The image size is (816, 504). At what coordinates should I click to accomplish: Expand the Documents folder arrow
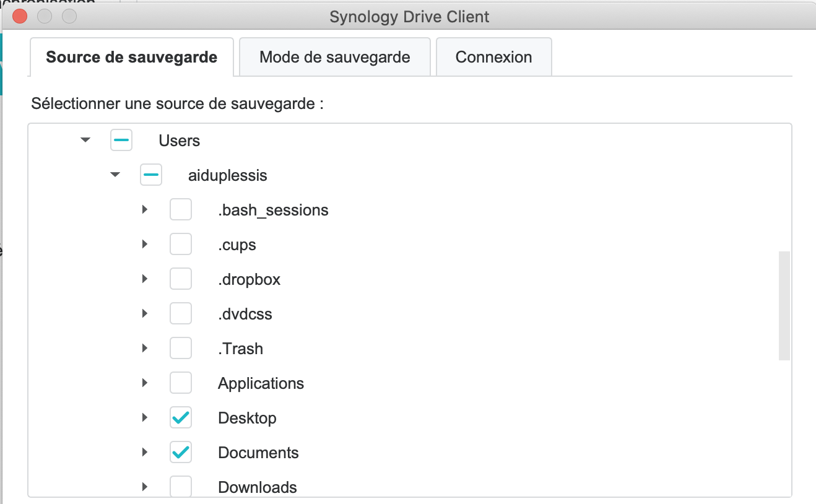pyautogui.click(x=145, y=453)
